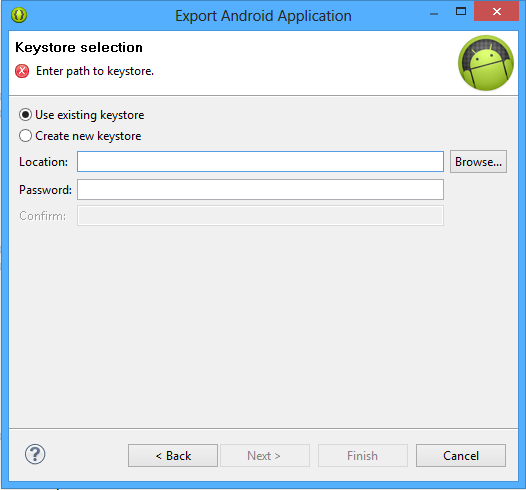Viewport: 526px width, 490px height.
Task: Cancel the export wizard
Action: pos(461,455)
